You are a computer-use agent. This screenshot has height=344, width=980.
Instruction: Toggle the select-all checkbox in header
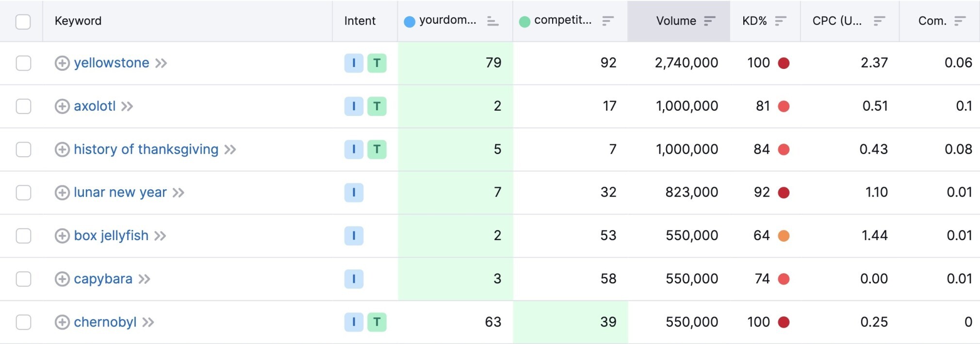click(23, 22)
